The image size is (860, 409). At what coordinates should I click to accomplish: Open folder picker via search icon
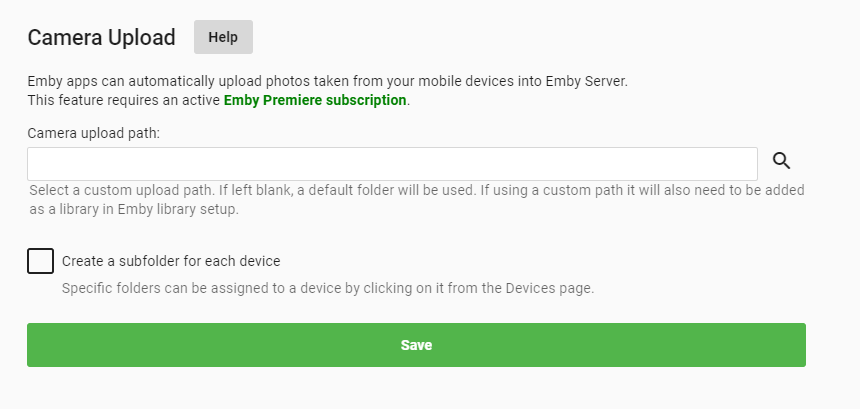[x=782, y=161]
